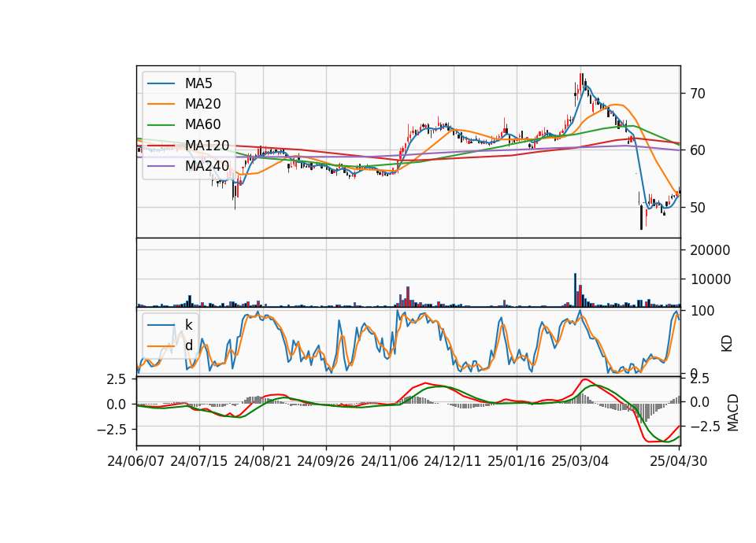The height and width of the screenshot is (543, 756).
Task: Click the 24/11/06 date tick label
Action: (389, 461)
